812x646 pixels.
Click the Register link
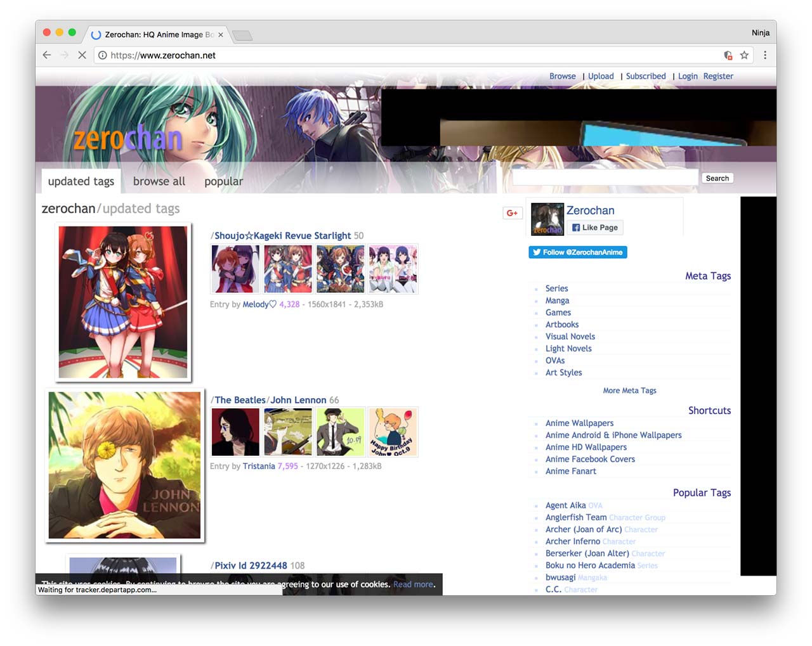pyautogui.click(x=718, y=76)
